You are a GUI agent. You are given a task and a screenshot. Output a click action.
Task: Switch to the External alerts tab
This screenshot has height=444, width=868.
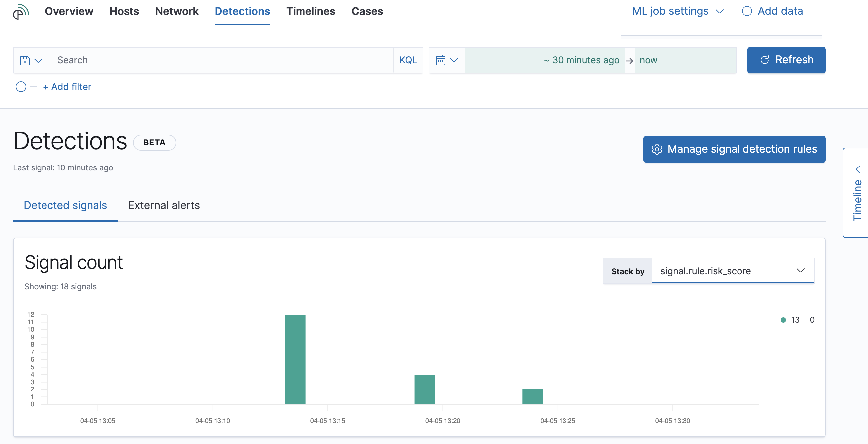[x=164, y=205]
